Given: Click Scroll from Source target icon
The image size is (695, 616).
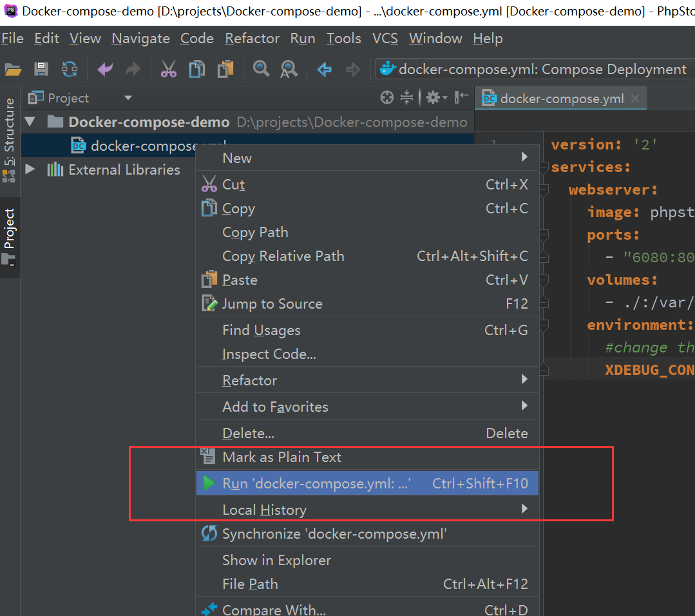Looking at the screenshot, I should pyautogui.click(x=386, y=98).
